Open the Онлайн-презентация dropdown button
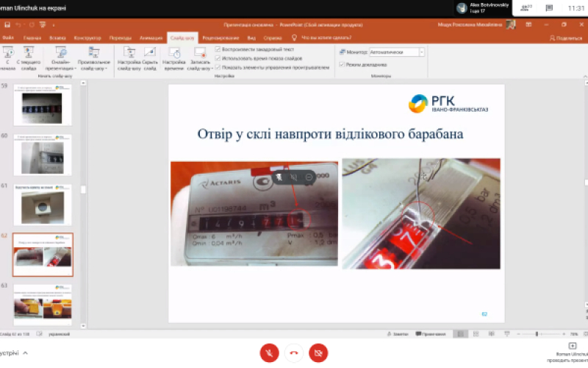This screenshot has height=368, width=588. (60, 58)
